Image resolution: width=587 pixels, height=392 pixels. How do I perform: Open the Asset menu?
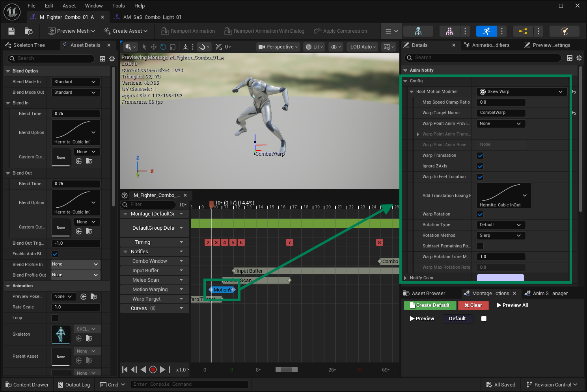69,6
